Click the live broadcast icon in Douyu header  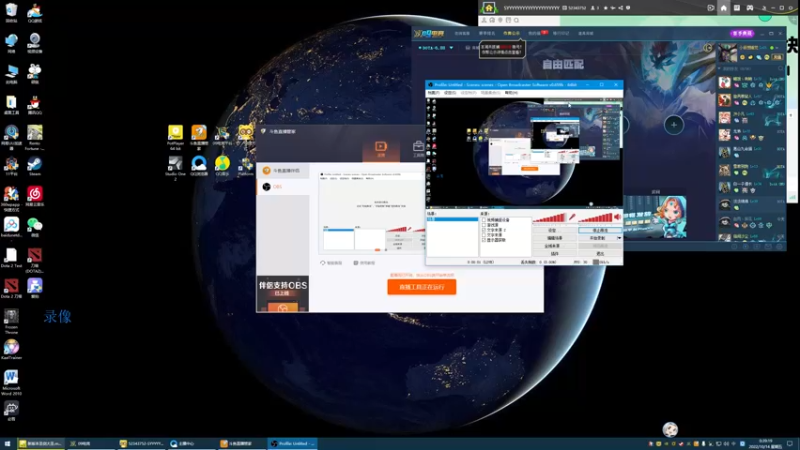tap(381, 148)
